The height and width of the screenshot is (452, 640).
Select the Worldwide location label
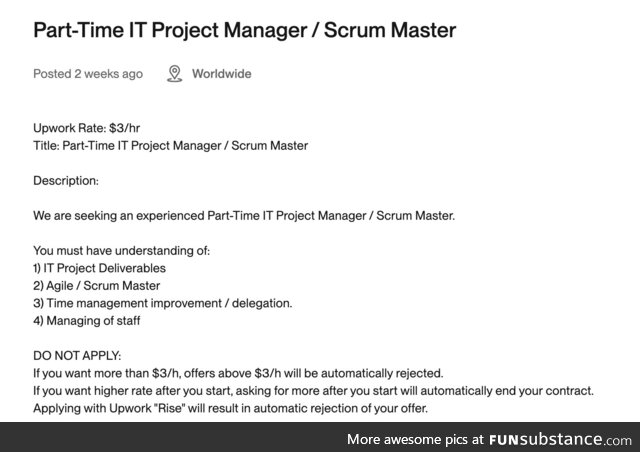pyautogui.click(x=222, y=74)
